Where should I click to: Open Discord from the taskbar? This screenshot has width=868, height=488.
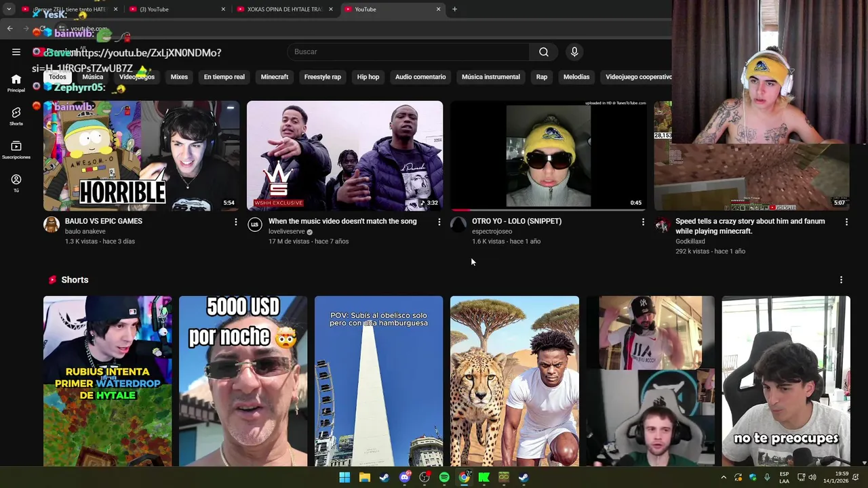[405, 477]
